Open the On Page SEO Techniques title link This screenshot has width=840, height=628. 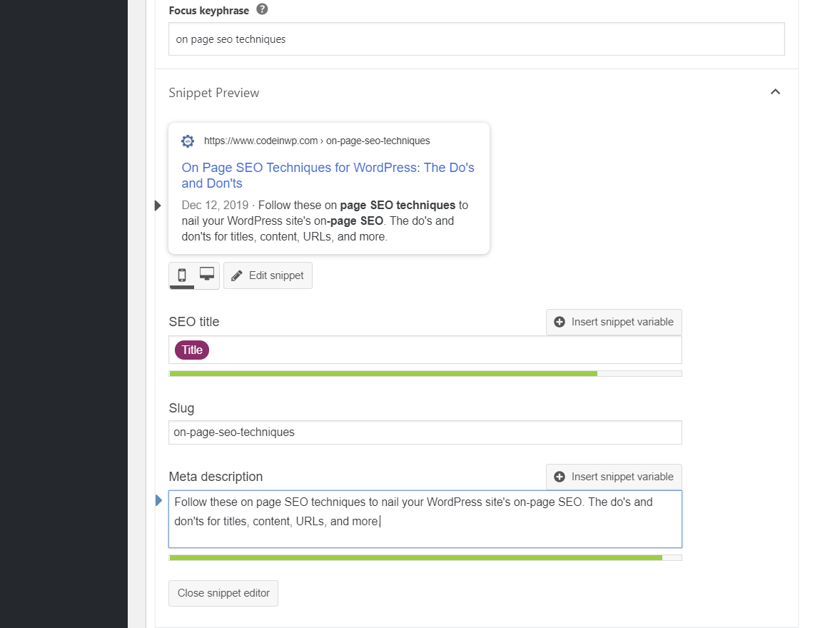tap(328, 175)
